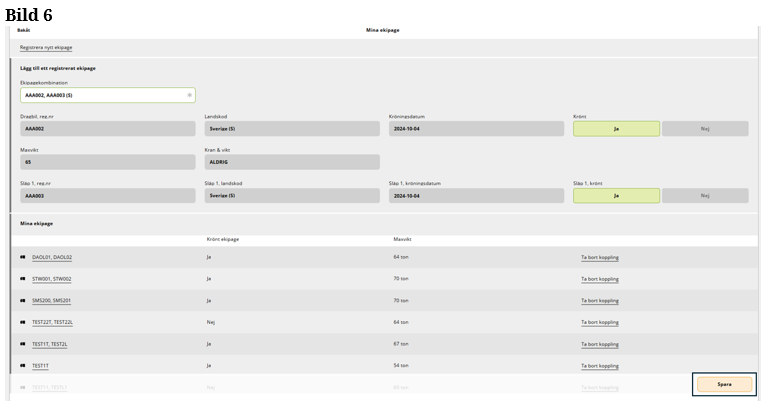
Task: Click truck icon beside SMS200, SMS201
Action: coord(23,300)
